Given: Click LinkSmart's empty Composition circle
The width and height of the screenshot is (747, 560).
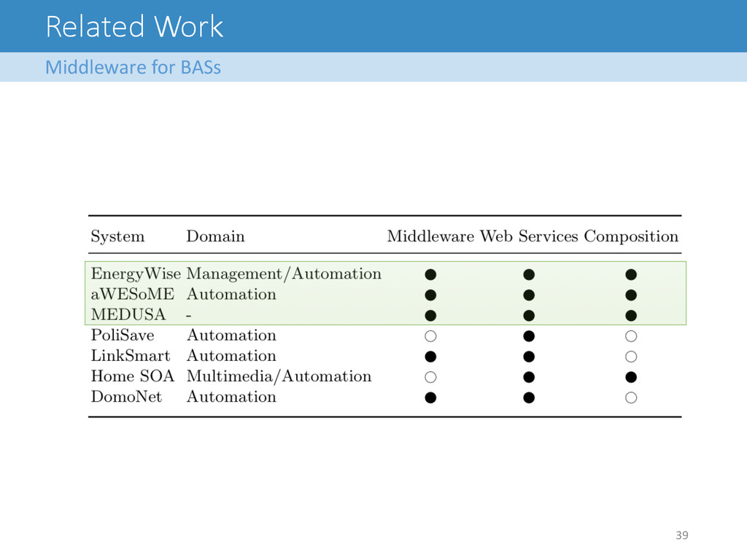Looking at the screenshot, I should click(x=631, y=357).
